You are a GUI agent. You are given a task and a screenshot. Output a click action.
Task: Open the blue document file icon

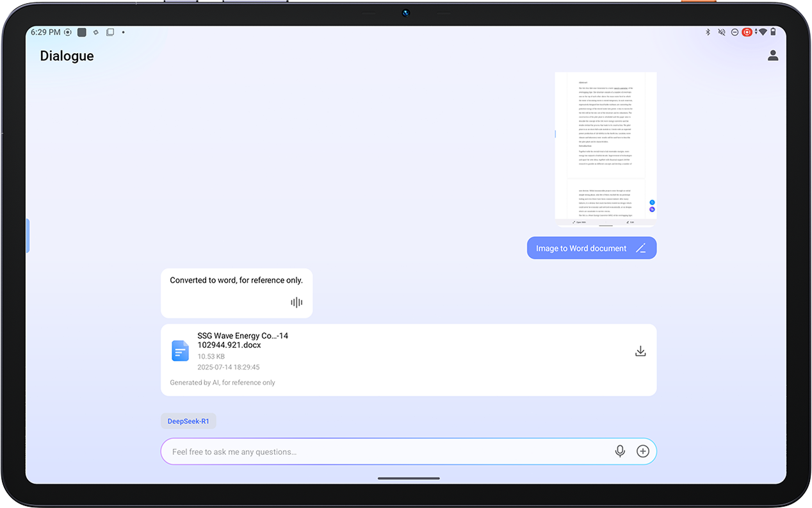(x=180, y=351)
